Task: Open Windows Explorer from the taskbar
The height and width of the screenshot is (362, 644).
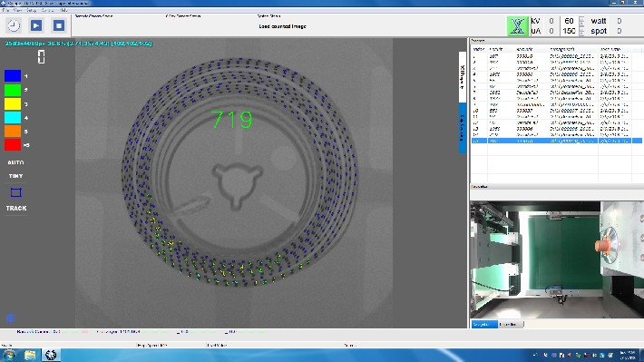Action: 30,355
